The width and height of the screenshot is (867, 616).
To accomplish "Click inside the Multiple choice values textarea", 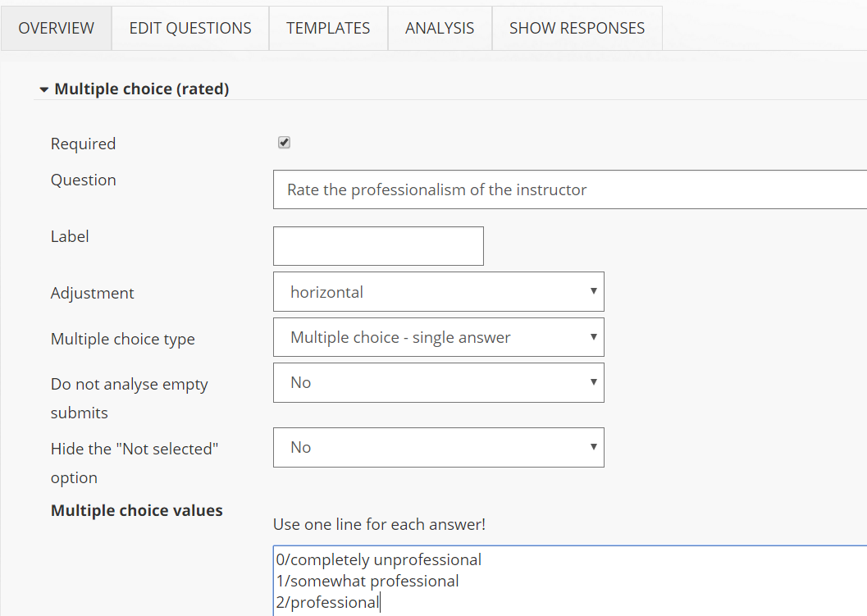I will coord(570,581).
